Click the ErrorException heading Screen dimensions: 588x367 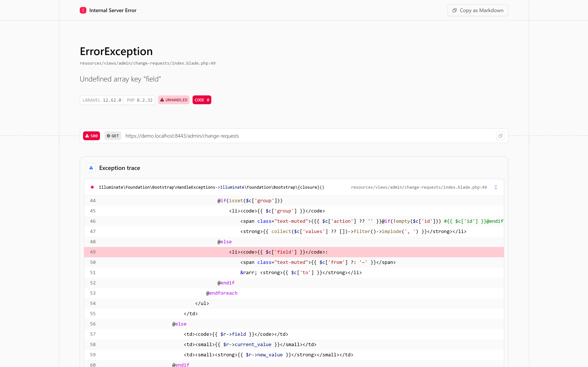coord(116,51)
